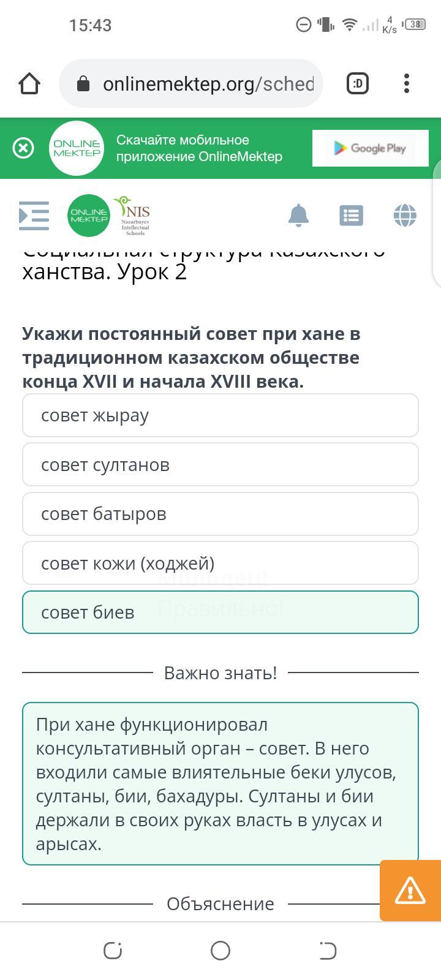Open notifications bell icon
The height and width of the screenshot is (980, 441).
[x=298, y=216]
